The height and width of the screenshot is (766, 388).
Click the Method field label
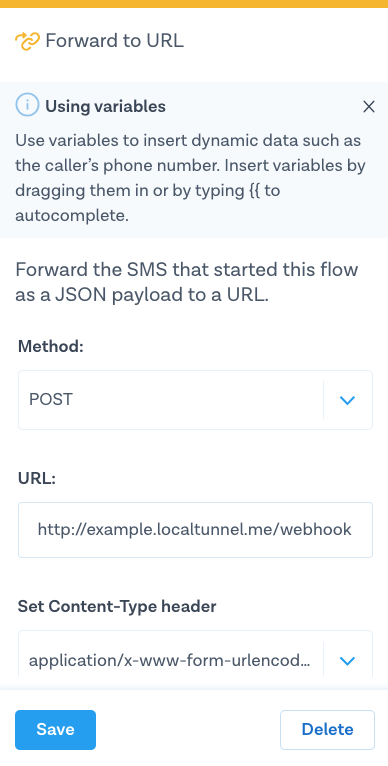point(51,346)
